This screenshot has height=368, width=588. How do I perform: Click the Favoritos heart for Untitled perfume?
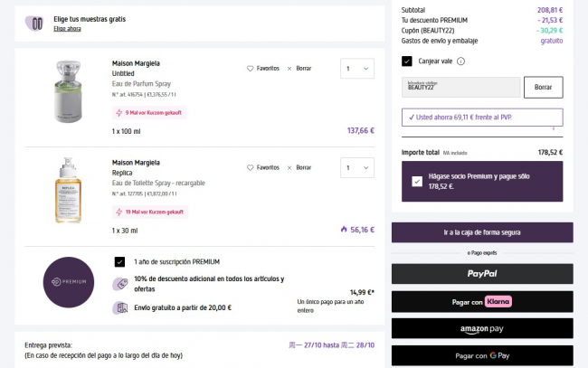coord(251,68)
